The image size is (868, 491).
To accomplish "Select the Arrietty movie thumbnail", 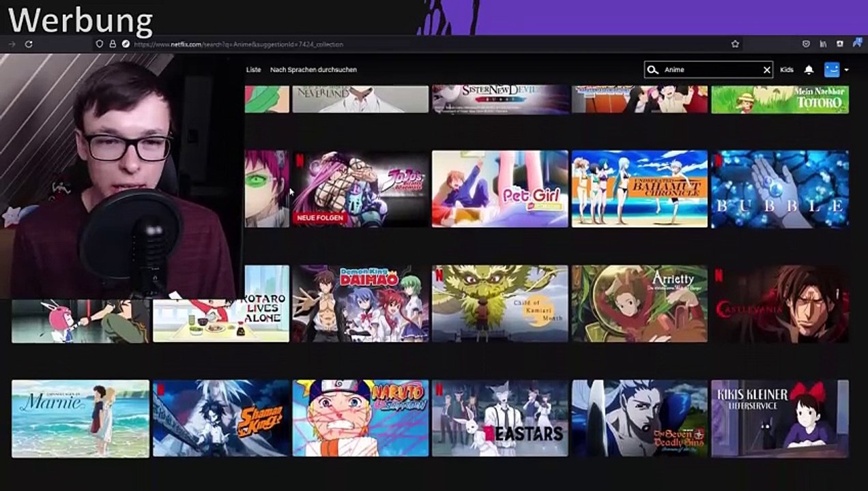I will click(x=639, y=303).
